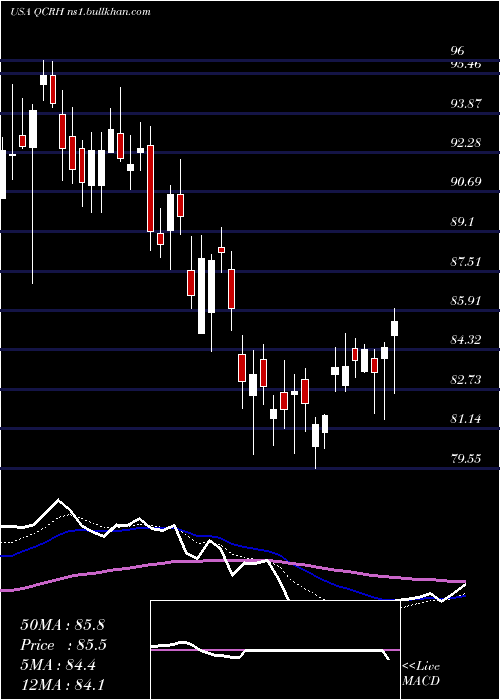The height and width of the screenshot is (700, 500).
Task: Click the '50MA : 85.8' readout
Action: 62,625
